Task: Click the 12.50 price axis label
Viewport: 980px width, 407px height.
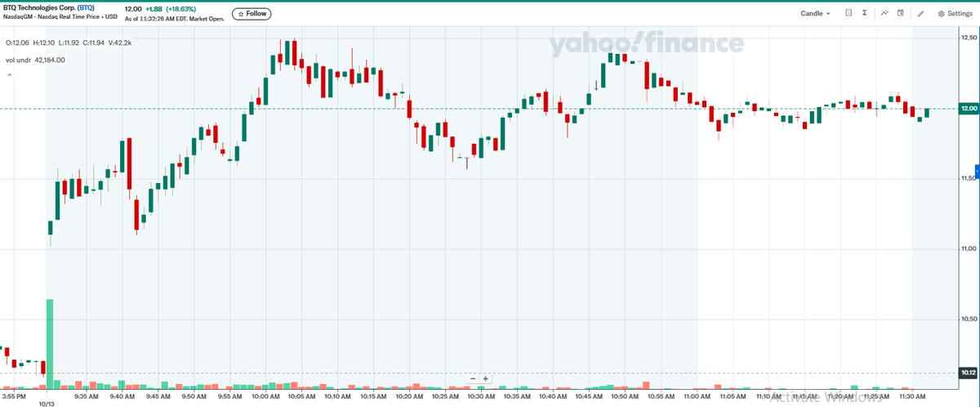Action: (969, 38)
